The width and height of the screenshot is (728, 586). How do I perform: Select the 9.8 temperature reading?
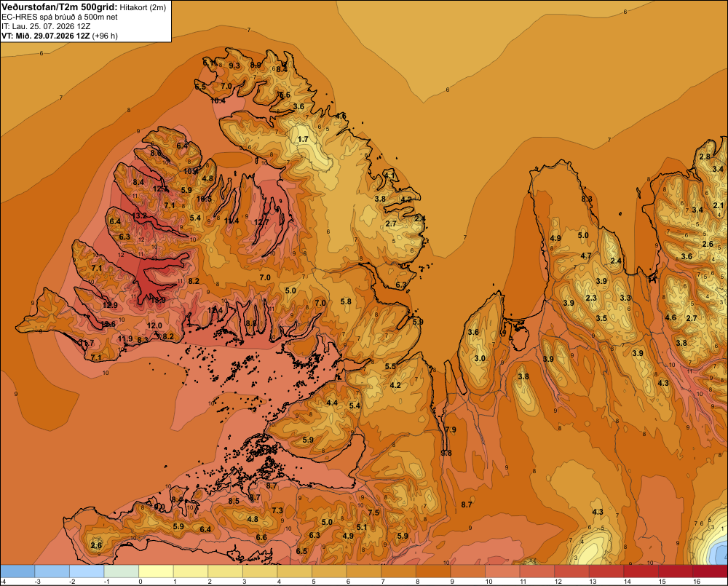click(x=446, y=454)
